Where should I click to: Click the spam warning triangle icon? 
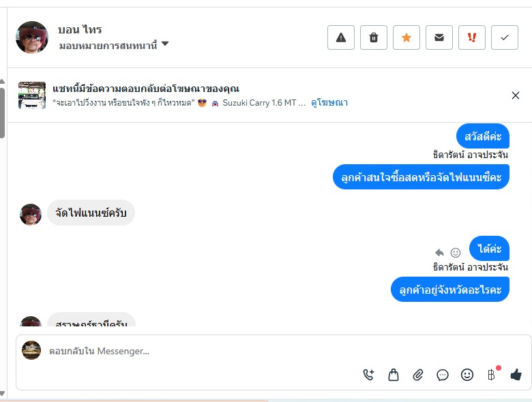pyautogui.click(x=341, y=37)
